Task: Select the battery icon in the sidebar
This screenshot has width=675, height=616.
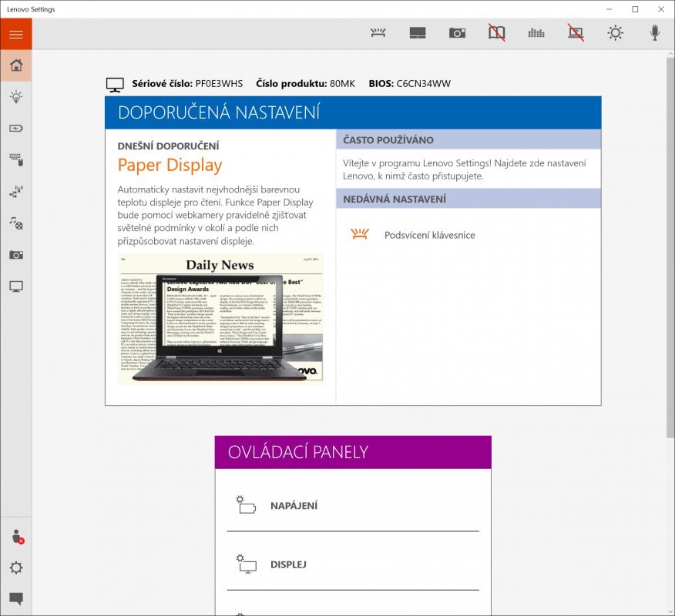Action: click(x=15, y=129)
